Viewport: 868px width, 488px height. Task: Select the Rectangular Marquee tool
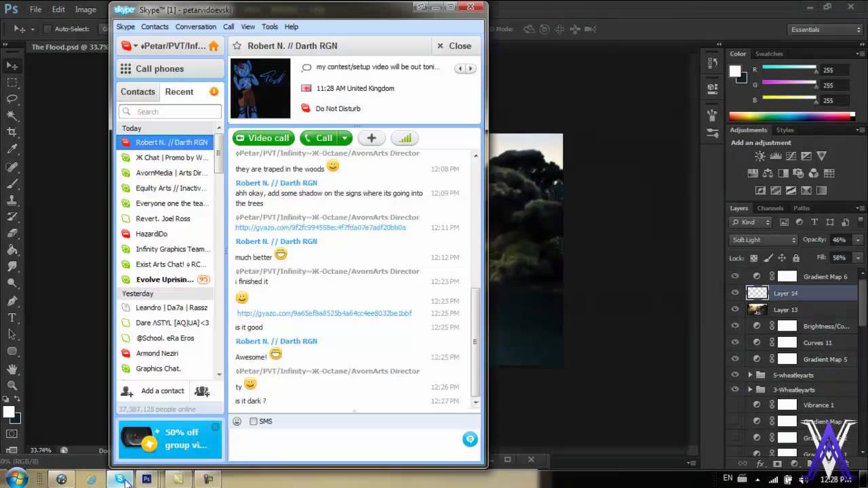click(12, 83)
